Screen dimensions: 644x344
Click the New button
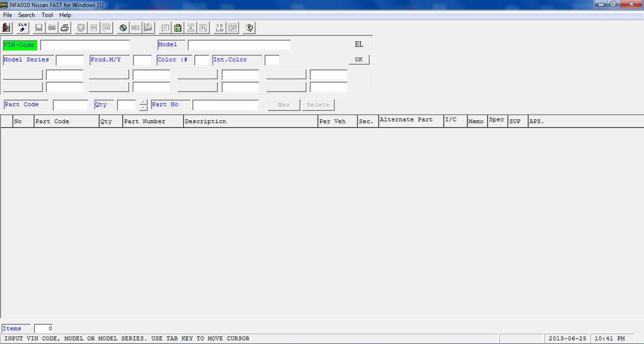pos(284,105)
